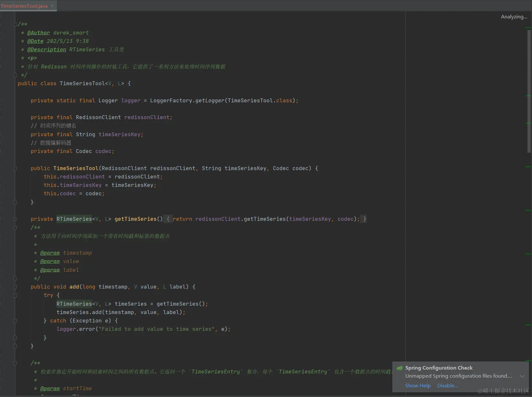Click @param label in Javadoc
Screen dimensions: 532x397
click(x=60, y=270)
